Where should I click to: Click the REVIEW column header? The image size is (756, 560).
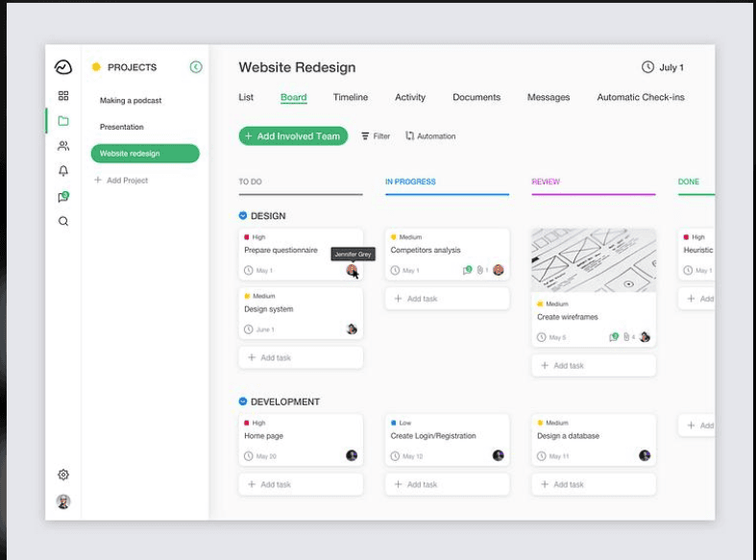(546, 182)
